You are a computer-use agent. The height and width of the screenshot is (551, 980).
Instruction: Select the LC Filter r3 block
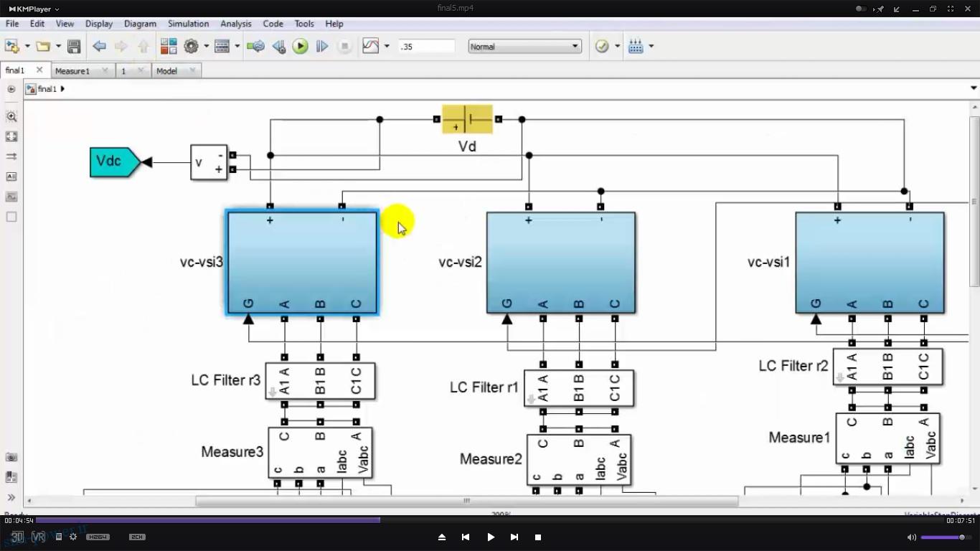point(320,381)
